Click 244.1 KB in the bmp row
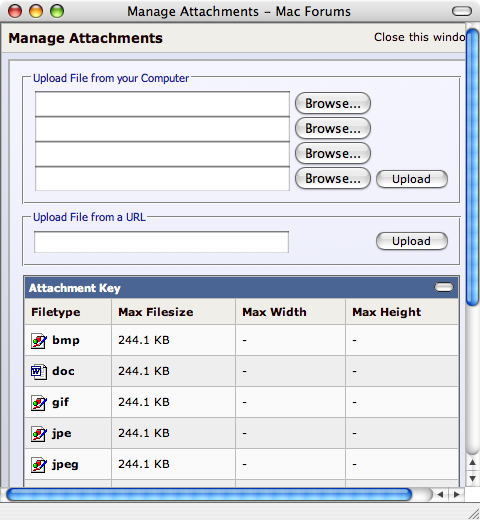Image resolution: width=480 pixels, height=520 pixels. pyautogui.click(x=144, y=340)
